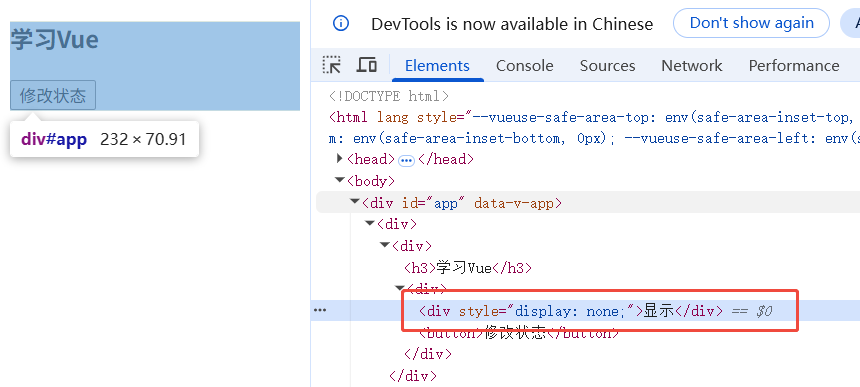Click the Don't show again button

[751, 23]
